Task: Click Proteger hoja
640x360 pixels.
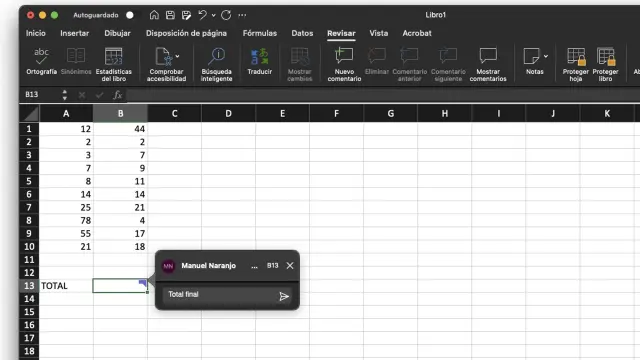Action: point(576,64)
